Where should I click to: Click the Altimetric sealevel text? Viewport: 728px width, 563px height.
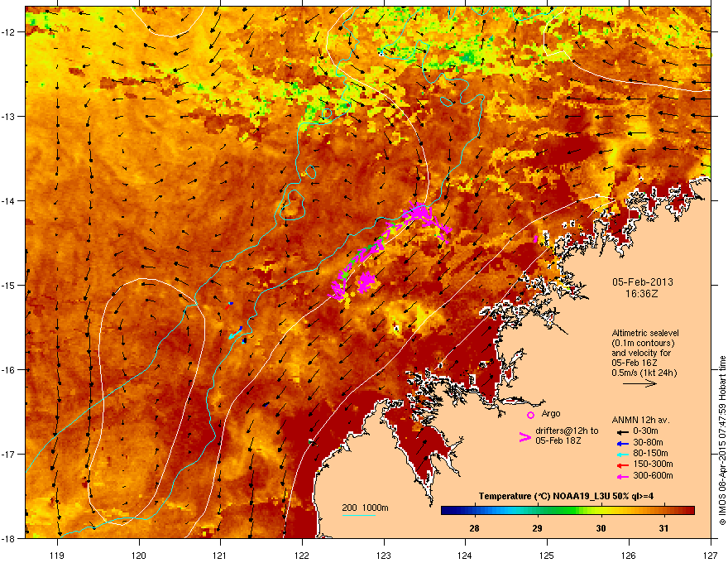tap(645, 333)
